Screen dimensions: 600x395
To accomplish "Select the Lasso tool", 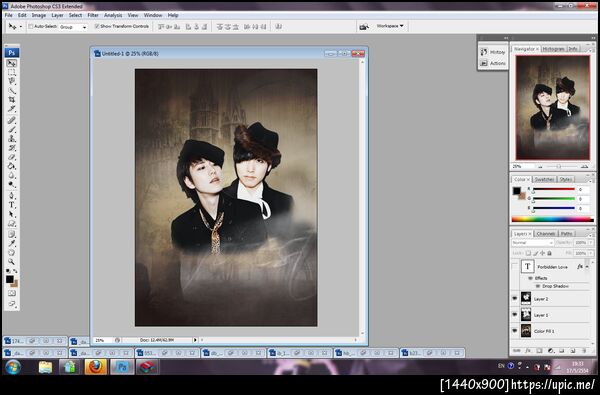I will point(11,81).
